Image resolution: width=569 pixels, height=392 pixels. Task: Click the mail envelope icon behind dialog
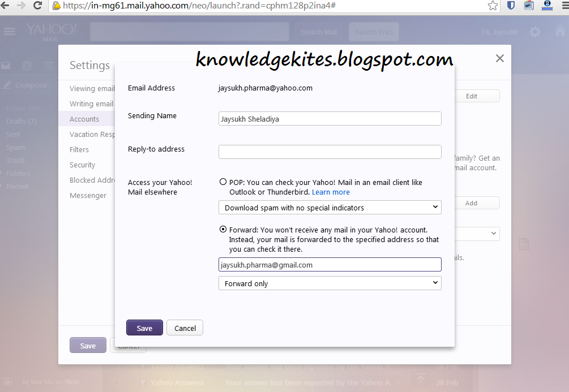[6, 66]
